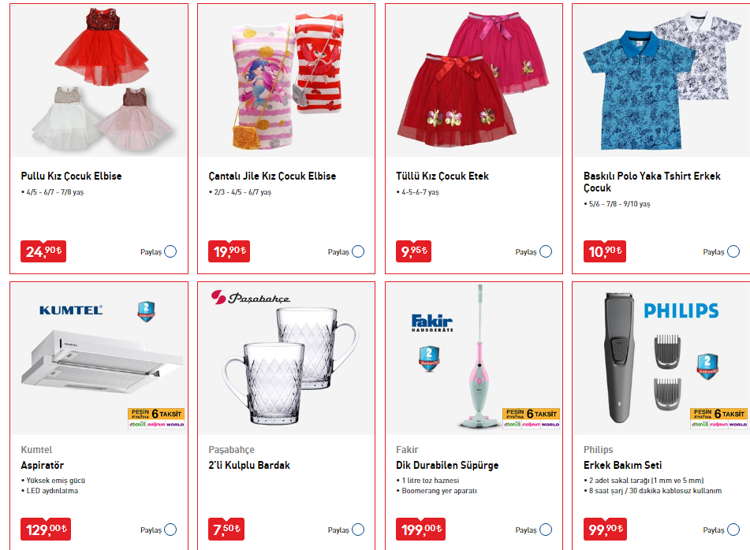Toggle Paylaş circle for Tüllü Kız Çocuk Etek
Screen dimensions: 750x550
(x=545, y=252)
